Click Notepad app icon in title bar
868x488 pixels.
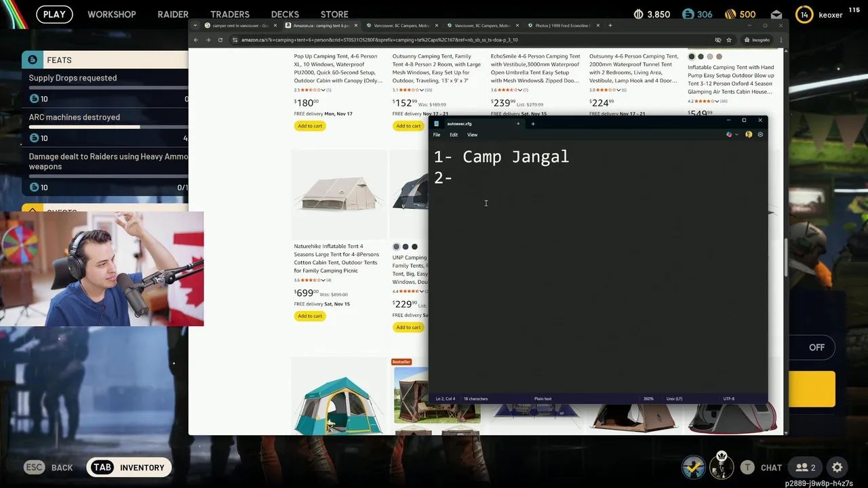tap(437, 123)
